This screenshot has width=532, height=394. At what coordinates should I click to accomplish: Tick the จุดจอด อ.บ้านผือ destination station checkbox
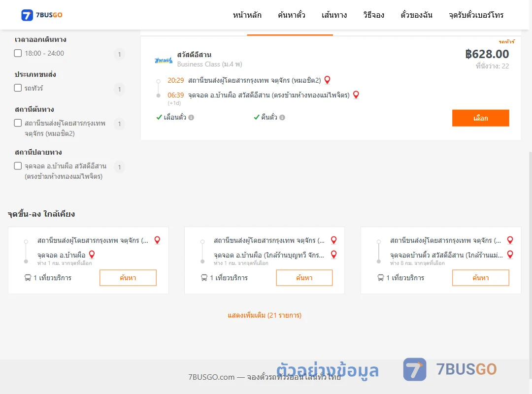click(18, 166)
